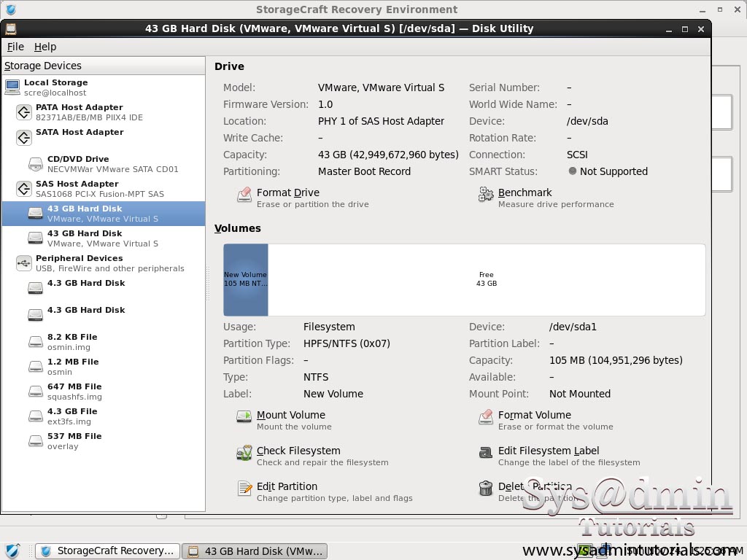
Task: Open the File menu
Action: point(15,47)
